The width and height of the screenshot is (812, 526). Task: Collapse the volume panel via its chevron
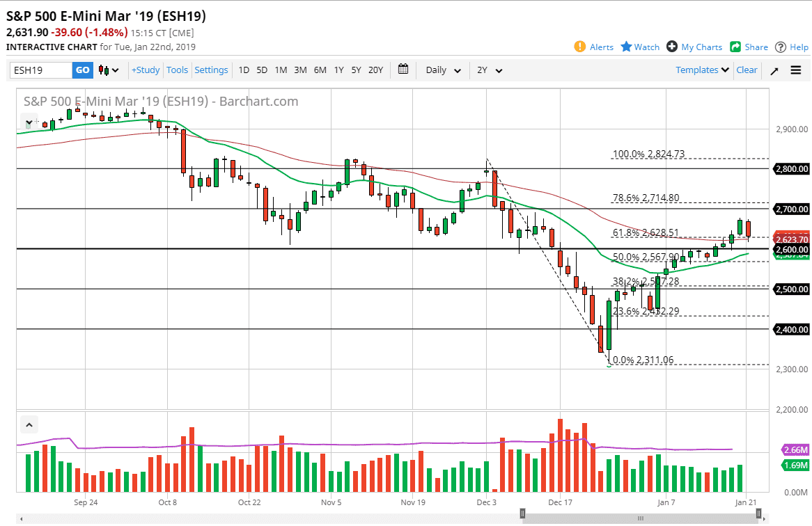click(x=29, y=424)
